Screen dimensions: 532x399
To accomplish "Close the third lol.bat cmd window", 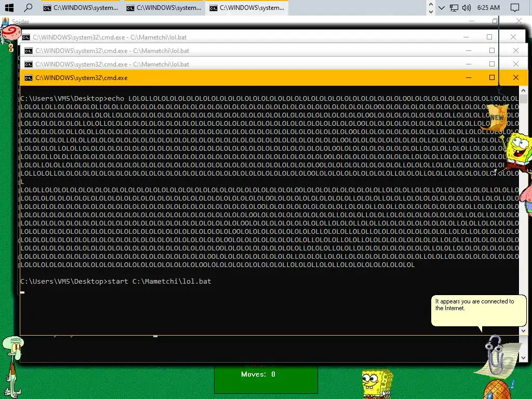I will (516, 64).
